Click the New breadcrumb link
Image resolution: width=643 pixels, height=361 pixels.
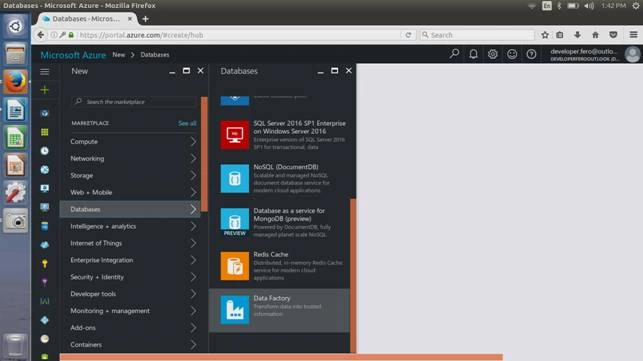[x=119, y=55]
